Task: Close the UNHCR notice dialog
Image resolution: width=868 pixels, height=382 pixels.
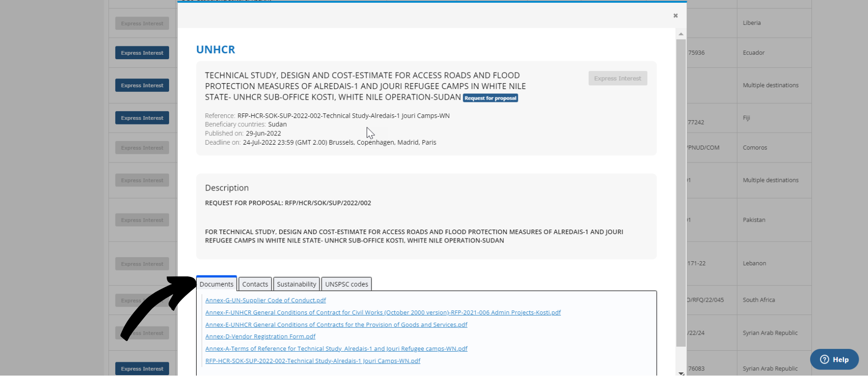Action: 675,16
